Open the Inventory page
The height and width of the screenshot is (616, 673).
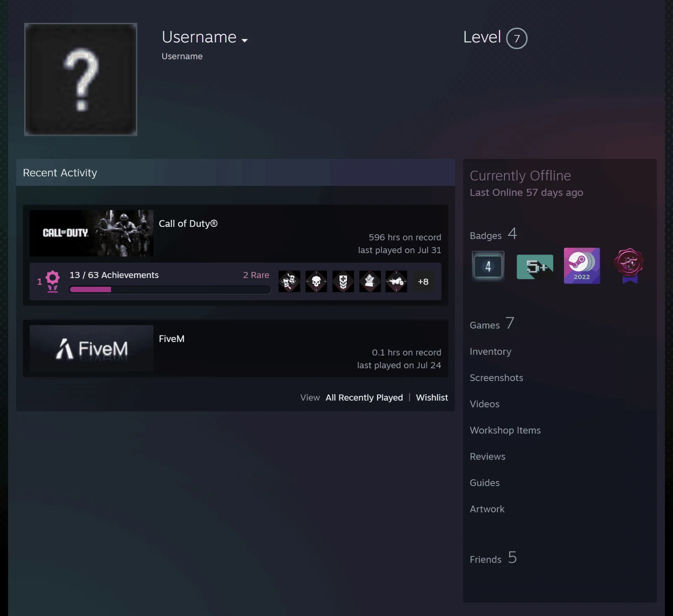[x=490, y=351]
